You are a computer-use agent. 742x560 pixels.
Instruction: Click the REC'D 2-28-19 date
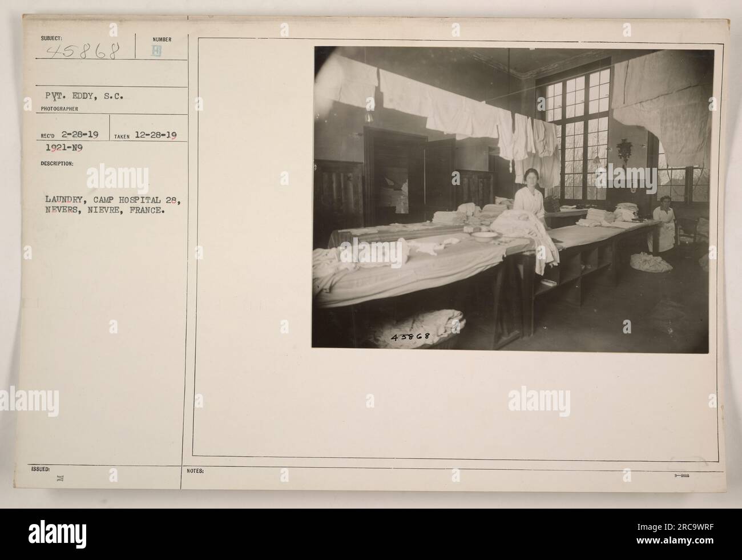[70, 135]
